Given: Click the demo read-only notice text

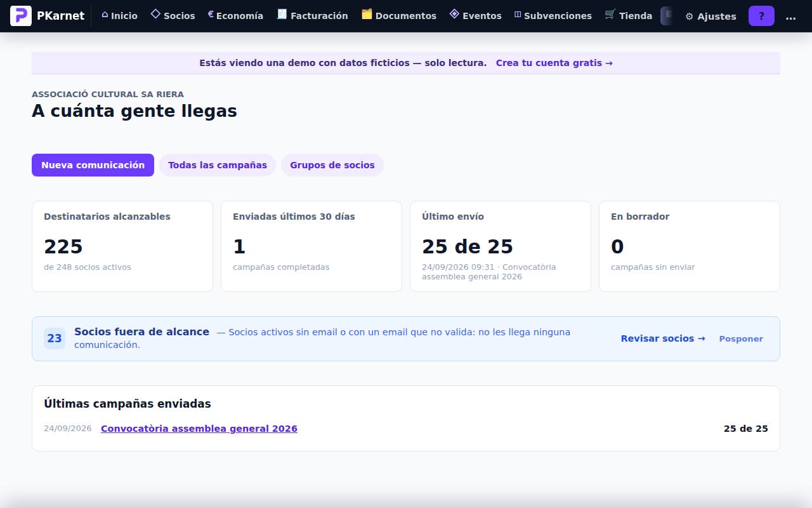Looking at the screenshot, I should [x=343, y=63].
